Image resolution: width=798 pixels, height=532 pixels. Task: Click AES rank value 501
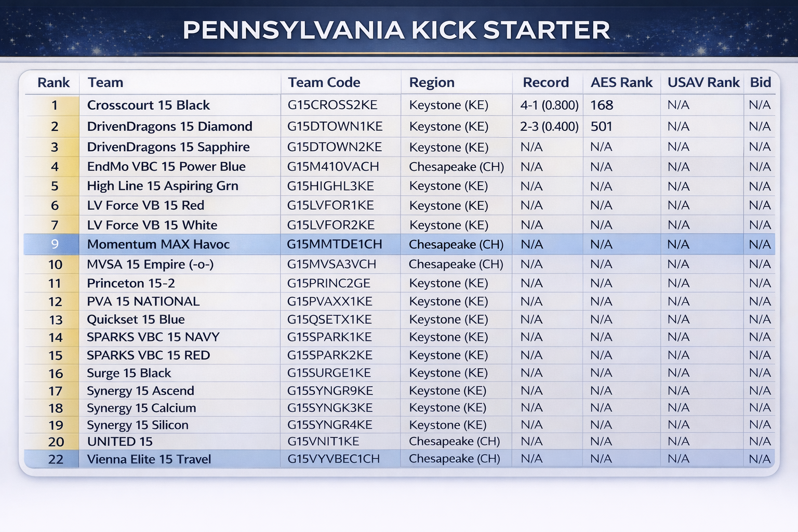(x=602, y=127)
